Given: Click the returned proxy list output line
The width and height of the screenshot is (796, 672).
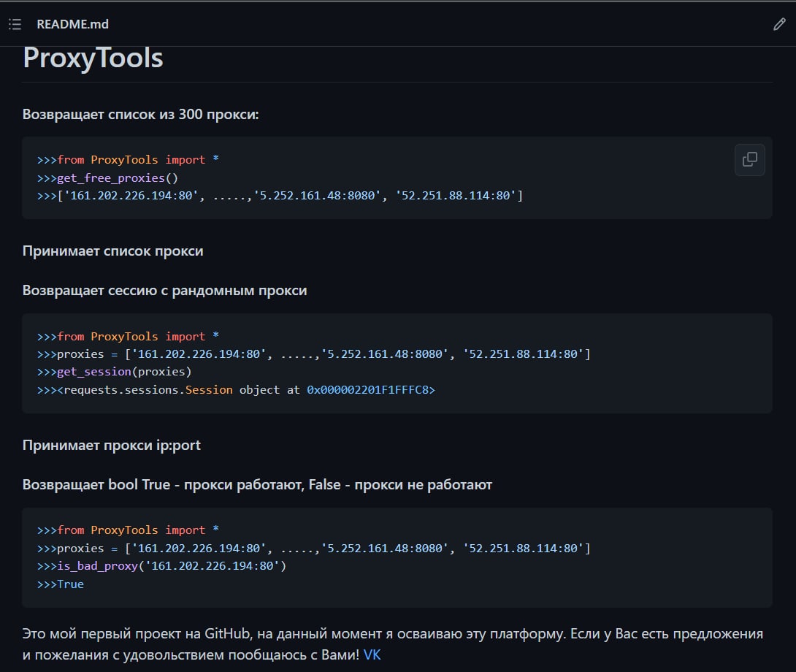Looking at the screenshot, I should tap(280, 196).
